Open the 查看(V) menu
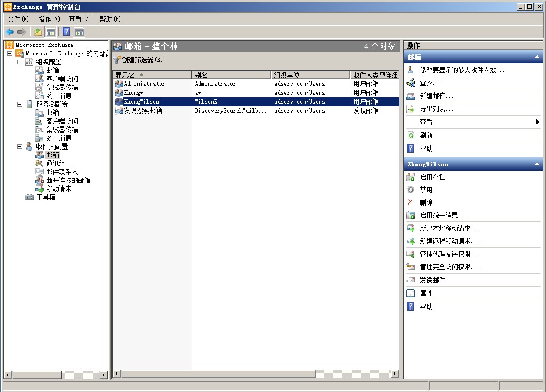 (80, 19)
